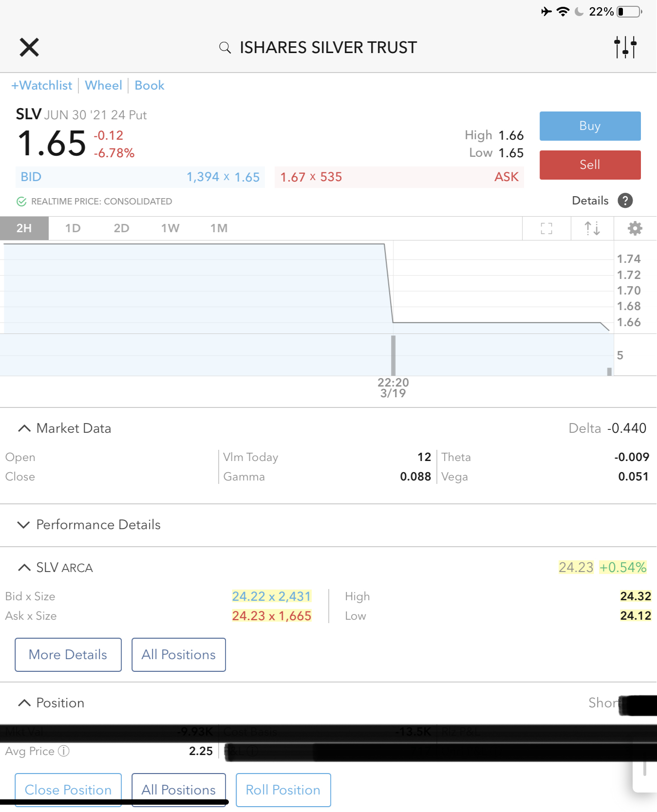Switch chart to 1W timeframe
The height and width of the screenshot is (812, 657).
(x=170, y=228)
